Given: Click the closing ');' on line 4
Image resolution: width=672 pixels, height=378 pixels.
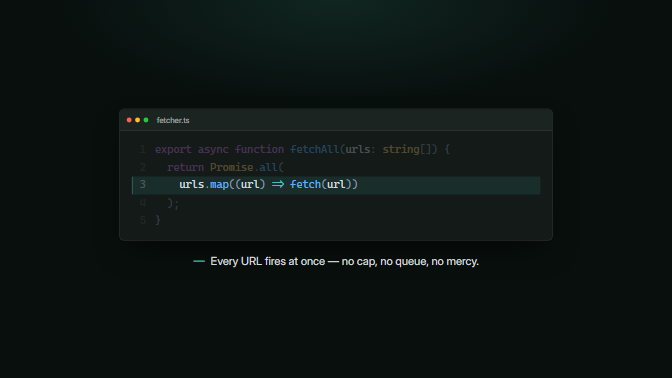Looking at the screenshot, I should point(173,203).
